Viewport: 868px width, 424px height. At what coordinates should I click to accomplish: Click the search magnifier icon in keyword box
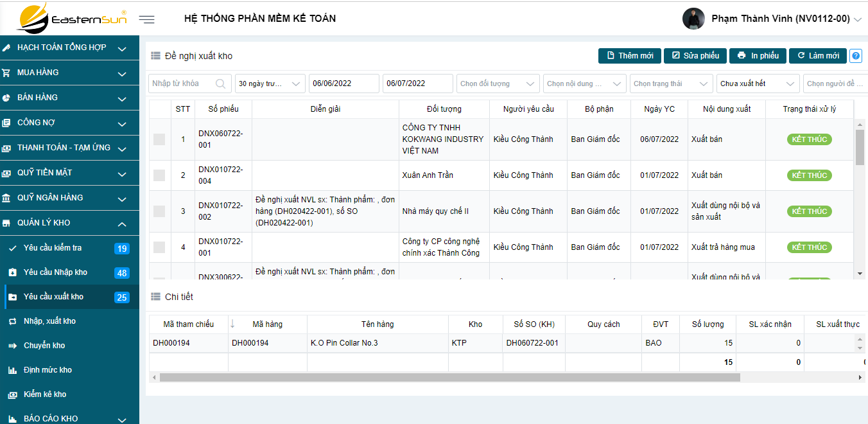pos(221,84)
